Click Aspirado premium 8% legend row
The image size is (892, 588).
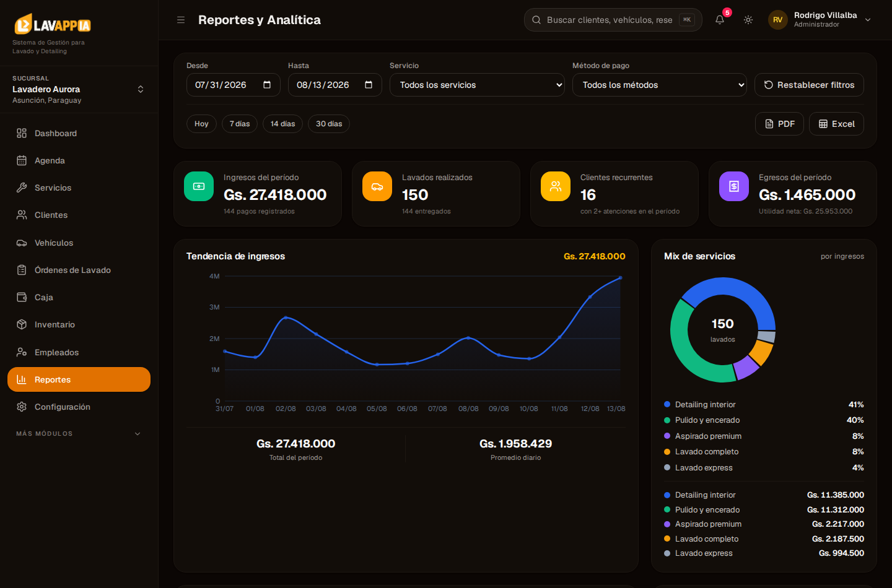764,436
